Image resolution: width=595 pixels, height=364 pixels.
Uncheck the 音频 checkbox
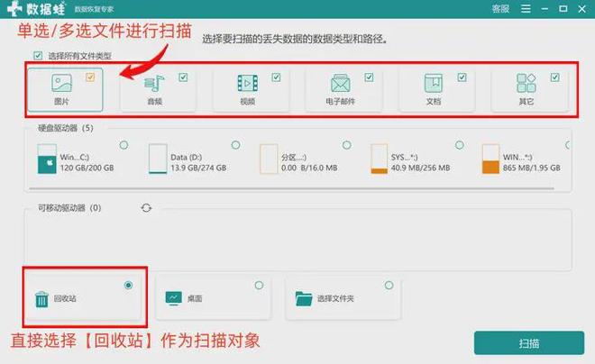coord(183,77)
